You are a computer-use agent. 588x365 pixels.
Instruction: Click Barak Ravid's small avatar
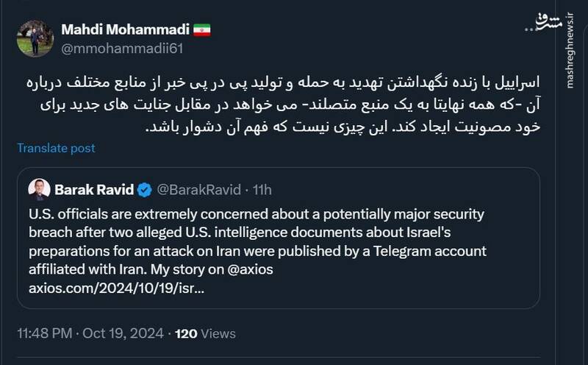pos(39,191)
